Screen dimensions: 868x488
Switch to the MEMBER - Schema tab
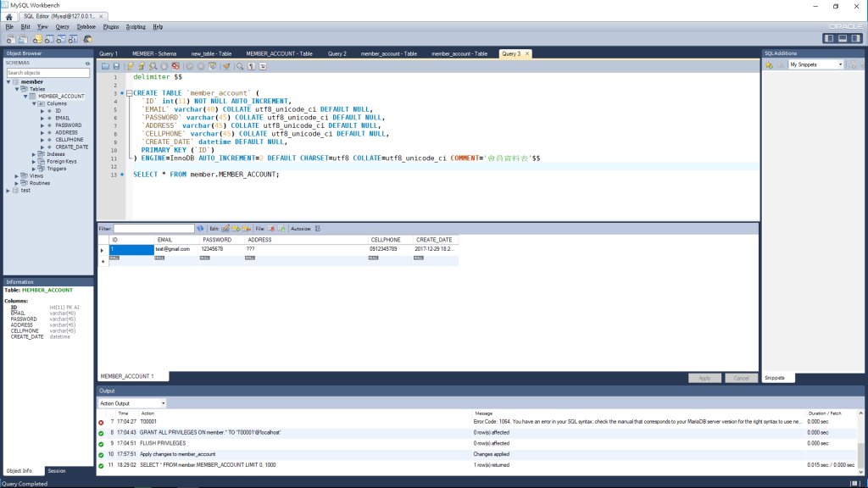[154, 53]
